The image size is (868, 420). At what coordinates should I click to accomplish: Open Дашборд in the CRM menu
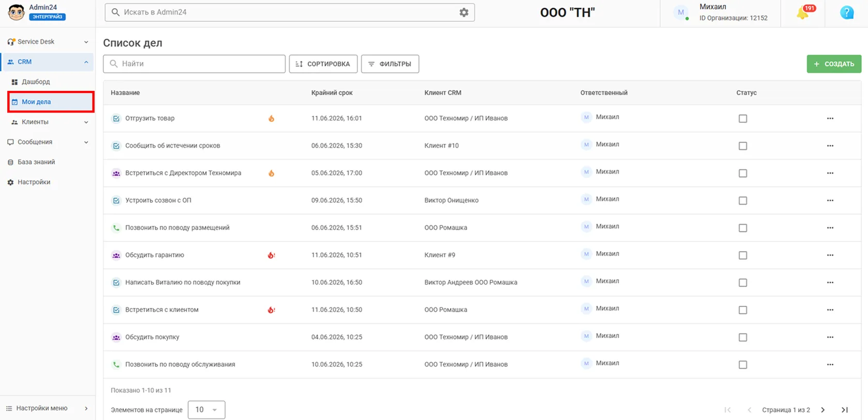point(36,82)
